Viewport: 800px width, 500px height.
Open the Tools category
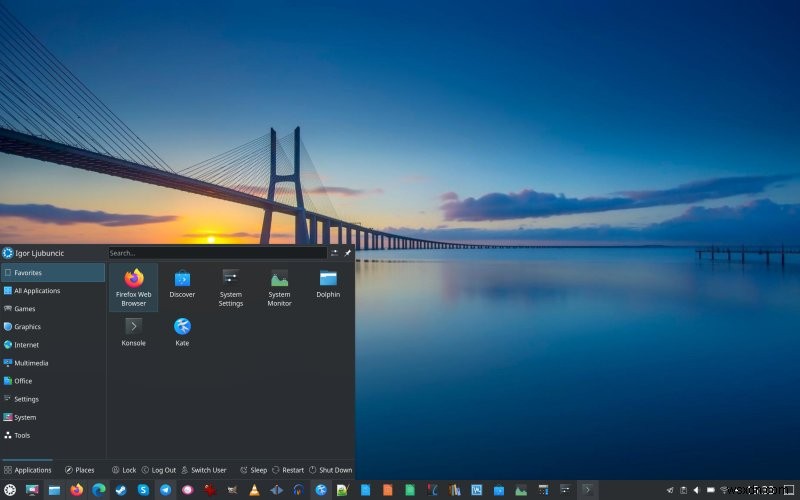coord(53,435)
